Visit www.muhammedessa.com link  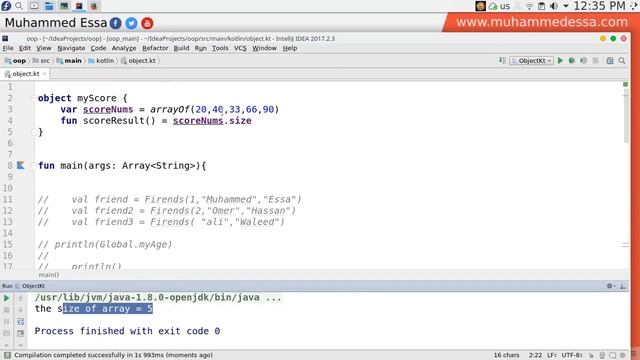[x=542, y=22]
